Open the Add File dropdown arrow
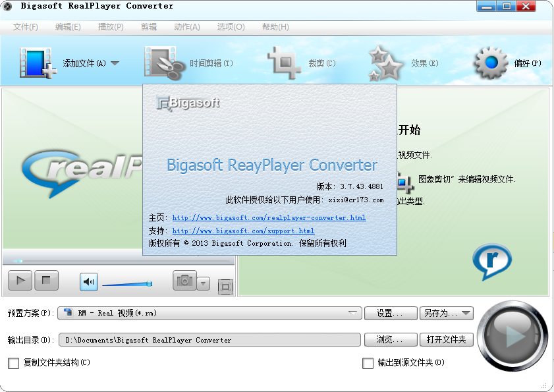 point(115,63)
